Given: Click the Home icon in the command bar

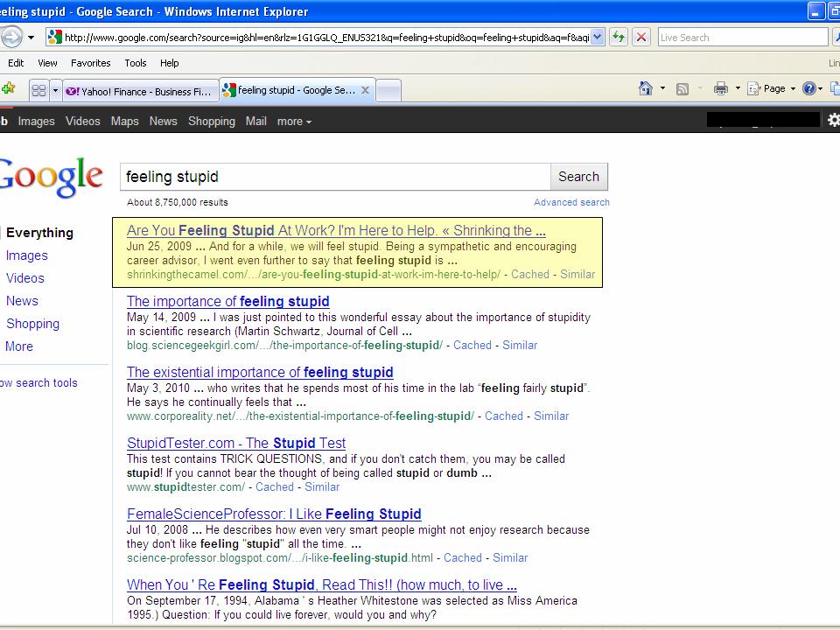Looking at the screenshot, I should pos(646,88).
